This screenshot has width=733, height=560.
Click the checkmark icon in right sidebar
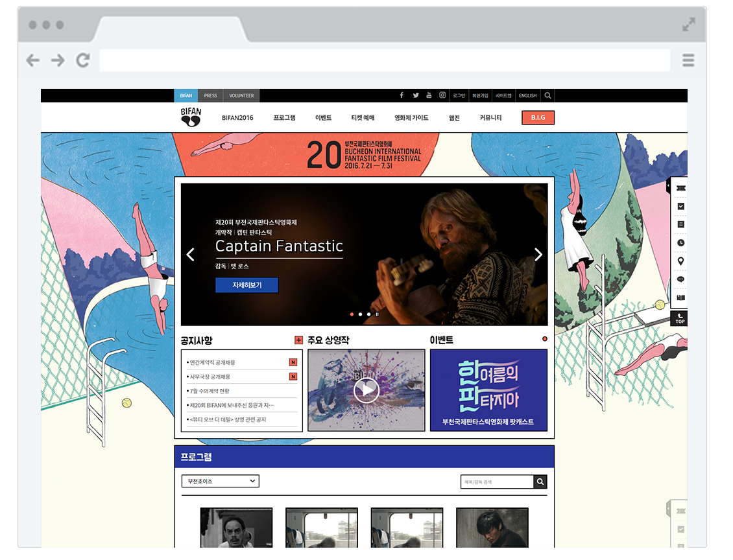680,206
